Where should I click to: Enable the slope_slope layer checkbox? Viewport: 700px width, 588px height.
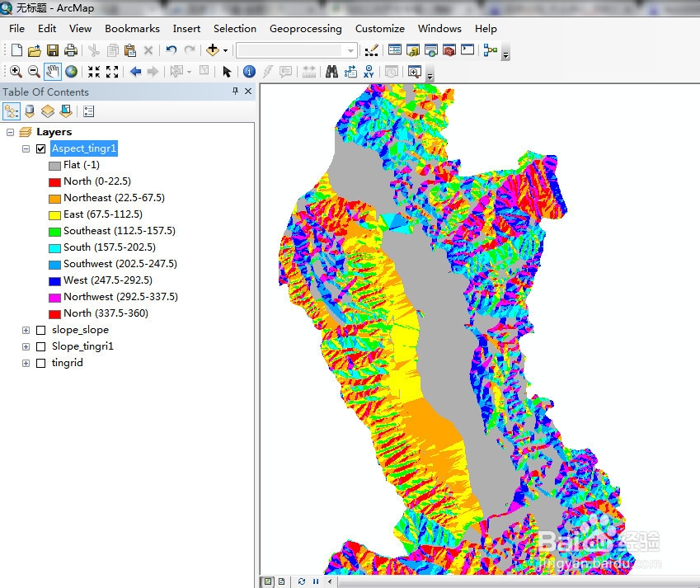[40, 330]
